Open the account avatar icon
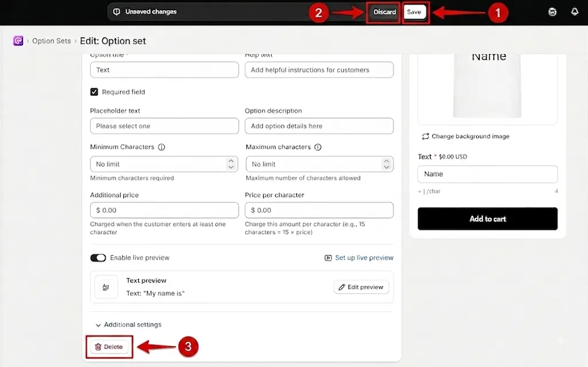The width and height of the screenshot is (588, 367). pyautogui.click(x=552, y=12)
